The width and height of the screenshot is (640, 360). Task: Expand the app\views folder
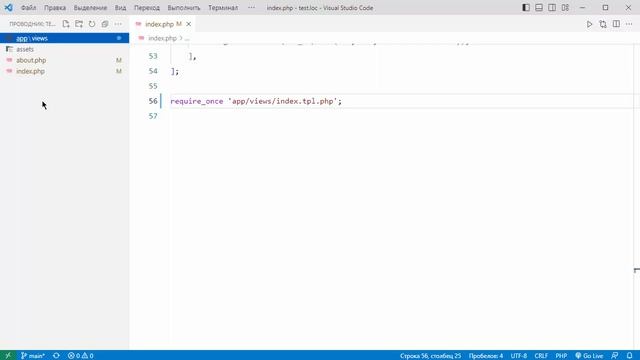pyautogui.click(x=64, y=38)
